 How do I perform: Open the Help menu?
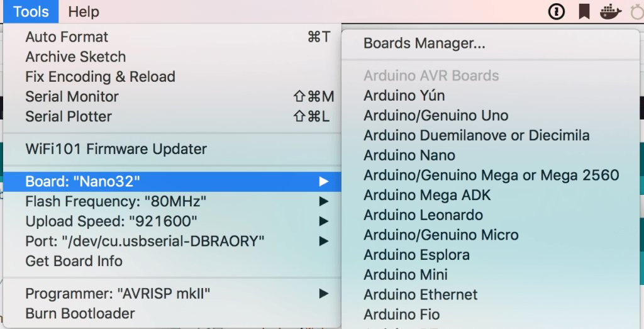(84, 11)
